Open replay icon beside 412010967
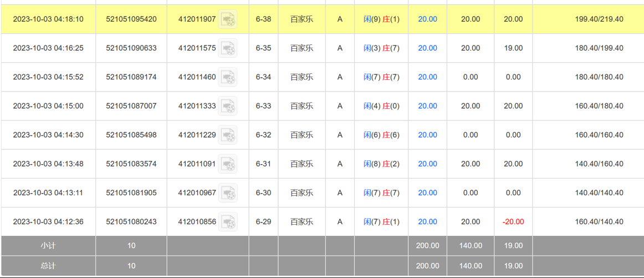 [x=228, y=193]
